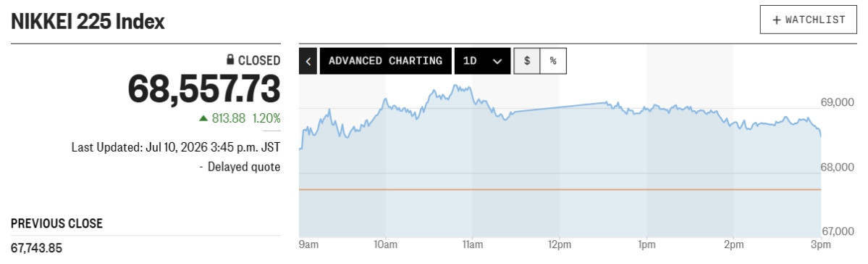Switch chart to dollar value mode
The image size is (868, 264).
[x=527, y=61]
